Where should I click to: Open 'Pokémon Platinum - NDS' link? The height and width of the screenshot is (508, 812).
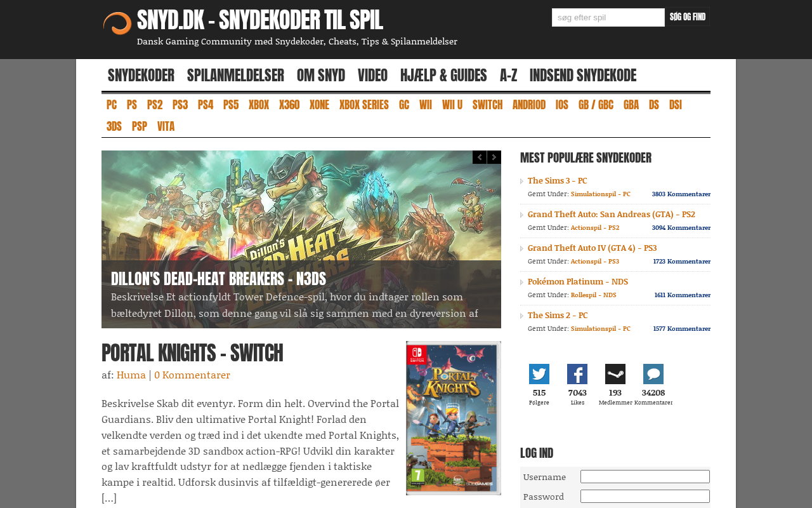point(578,282)
